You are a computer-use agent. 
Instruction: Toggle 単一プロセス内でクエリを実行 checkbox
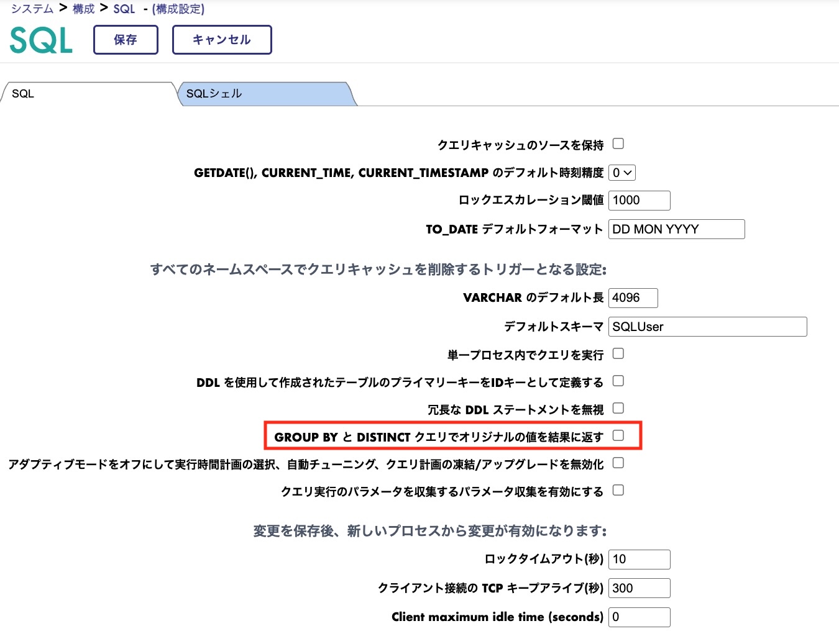point(618,353)
